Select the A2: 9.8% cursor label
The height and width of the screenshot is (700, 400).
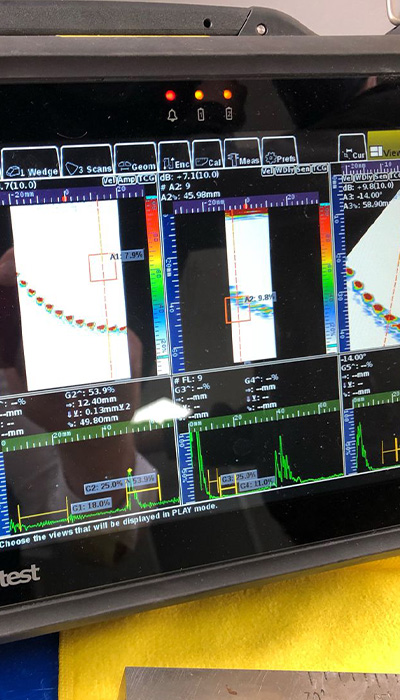[x=260, y=298]
